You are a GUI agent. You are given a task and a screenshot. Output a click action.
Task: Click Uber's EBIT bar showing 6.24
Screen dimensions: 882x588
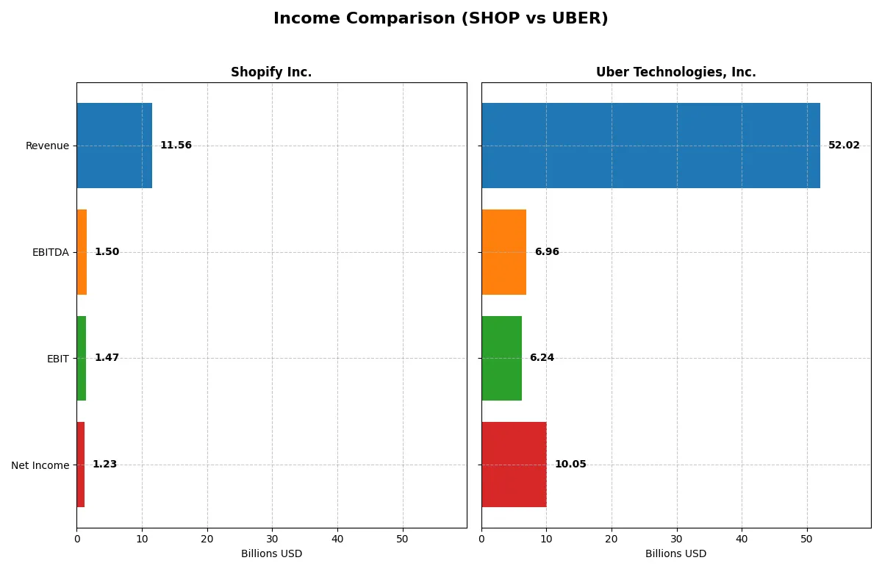tap(501, 358)
